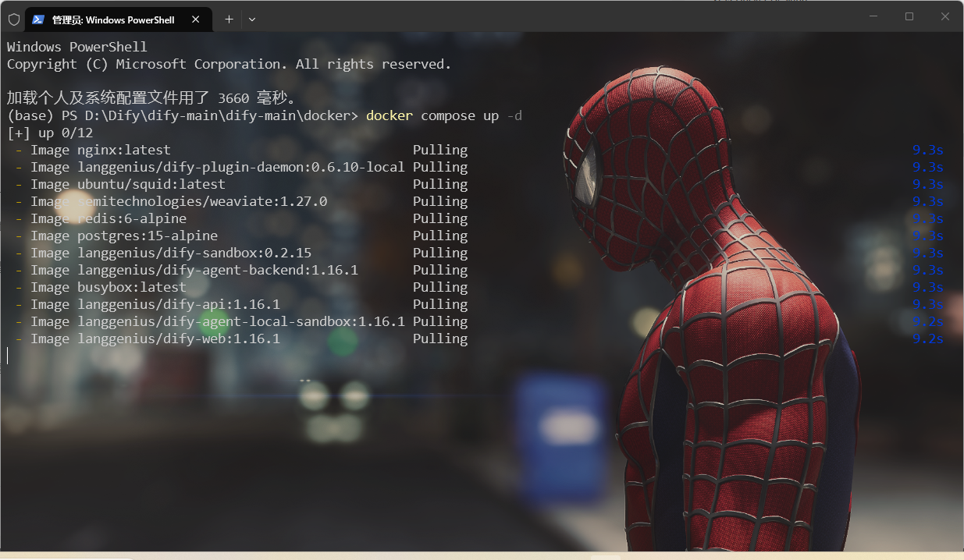Image resolution: width=964 pixels, height=560 pixels.
Task: Click the '3660 毫秒' profile load message
Action: point(151,98)
